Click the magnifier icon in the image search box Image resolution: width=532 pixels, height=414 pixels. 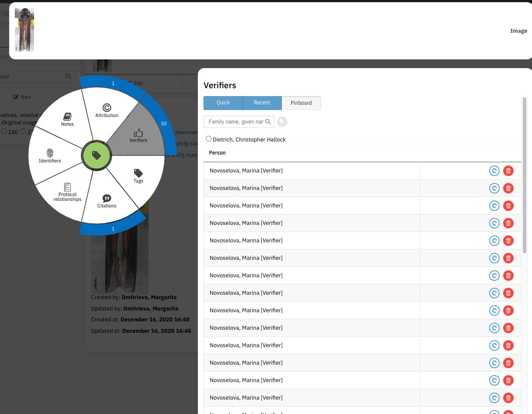pyautogui.click(x=68, y=76)
